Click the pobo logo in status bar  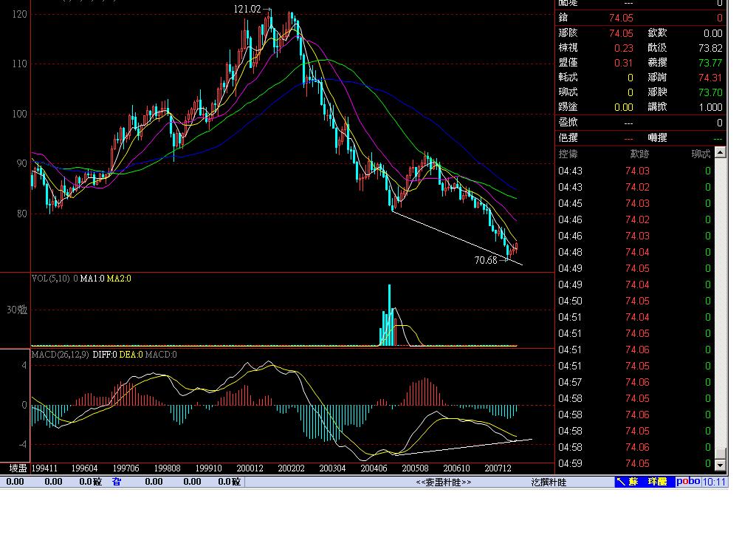tap(688, 482)
